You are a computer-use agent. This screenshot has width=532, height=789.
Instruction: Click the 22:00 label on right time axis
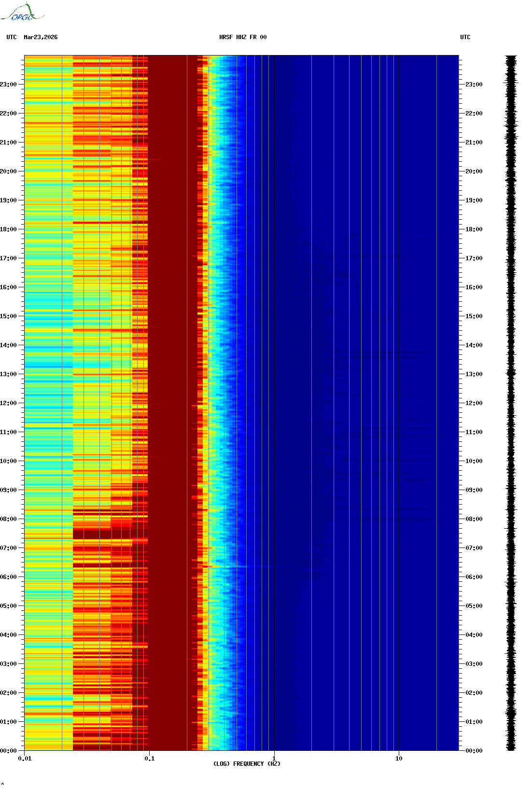click(474, 113)
